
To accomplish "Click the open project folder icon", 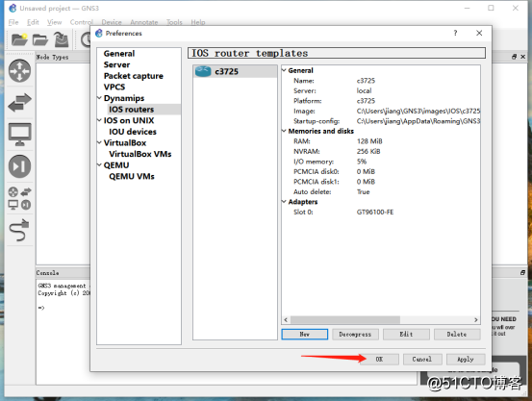I will 40,40.
